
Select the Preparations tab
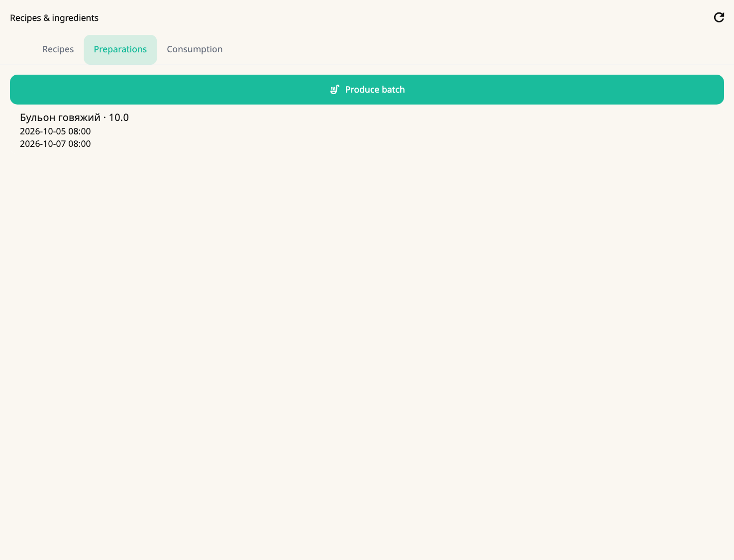pyautogui.click(x=120, y=49)
